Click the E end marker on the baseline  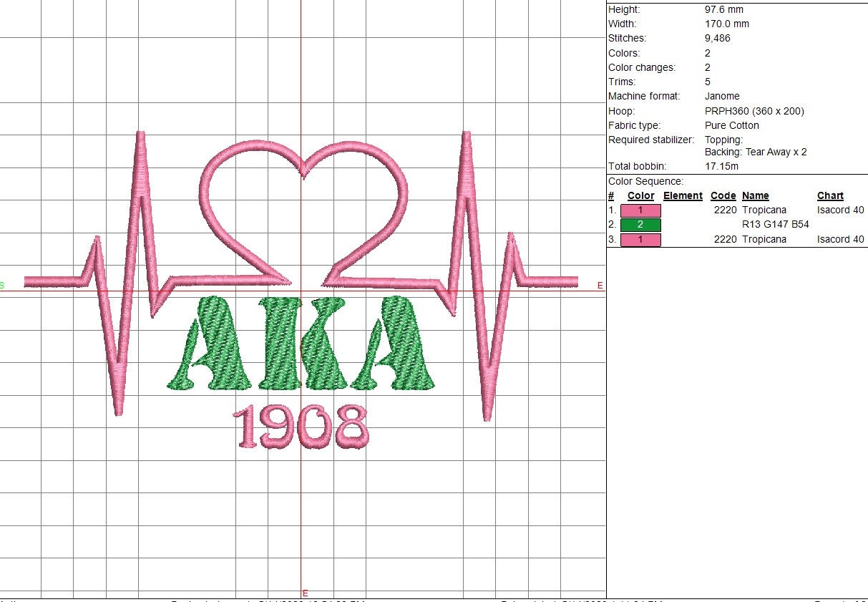tap(600, 284)
